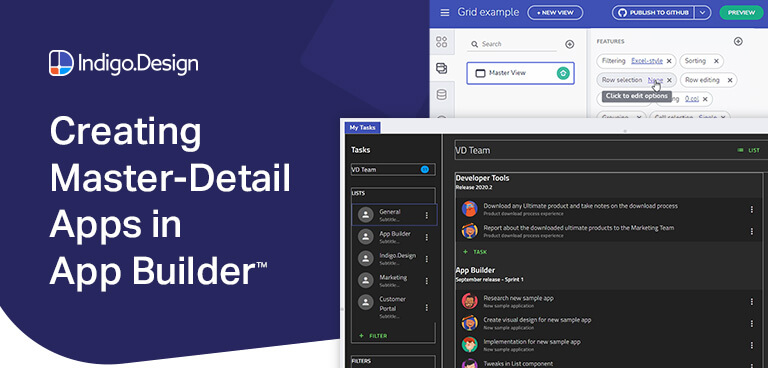Expand Publish to GitHub dropdown arrow
Image resolution: width=768 pixels, height=368 pixels.
(x=703, y=13)
